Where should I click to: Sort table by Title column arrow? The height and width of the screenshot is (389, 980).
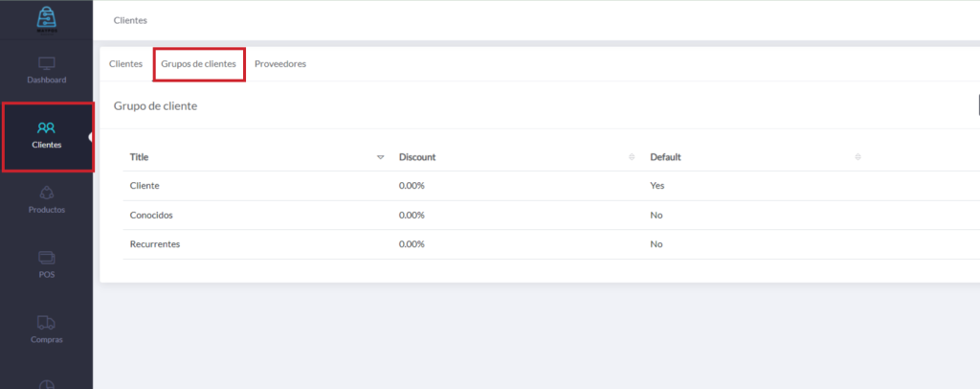(380, 157)
